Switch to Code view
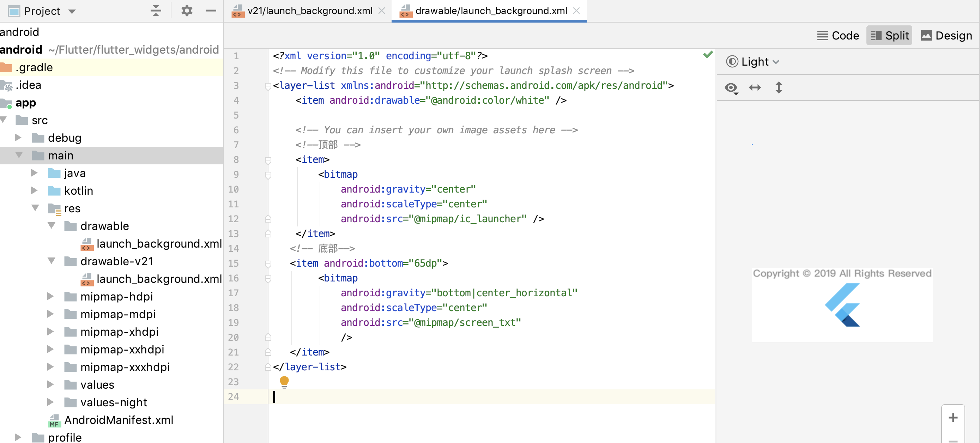980x443 pixels. 838,35
